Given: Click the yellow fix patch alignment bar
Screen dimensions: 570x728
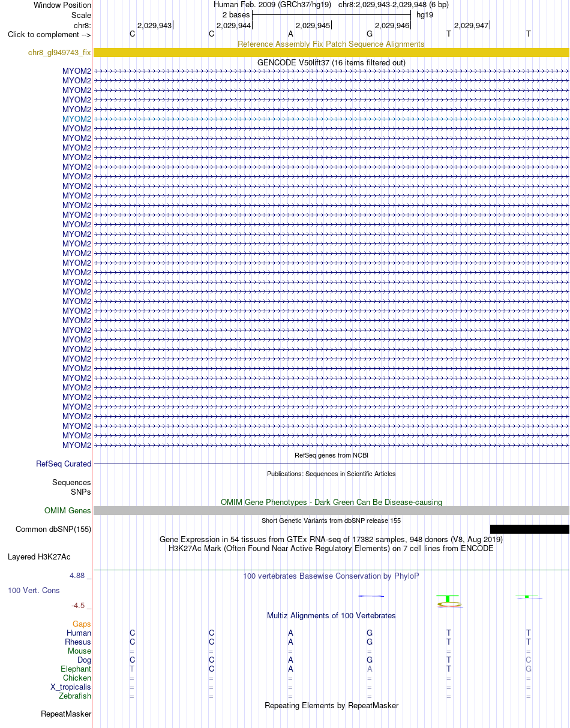Looking at the screenshot, I should pos(331,53).
